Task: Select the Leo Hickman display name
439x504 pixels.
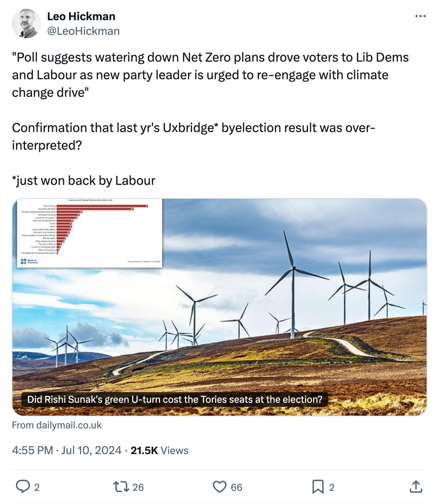Action: [x=80, y=16]
